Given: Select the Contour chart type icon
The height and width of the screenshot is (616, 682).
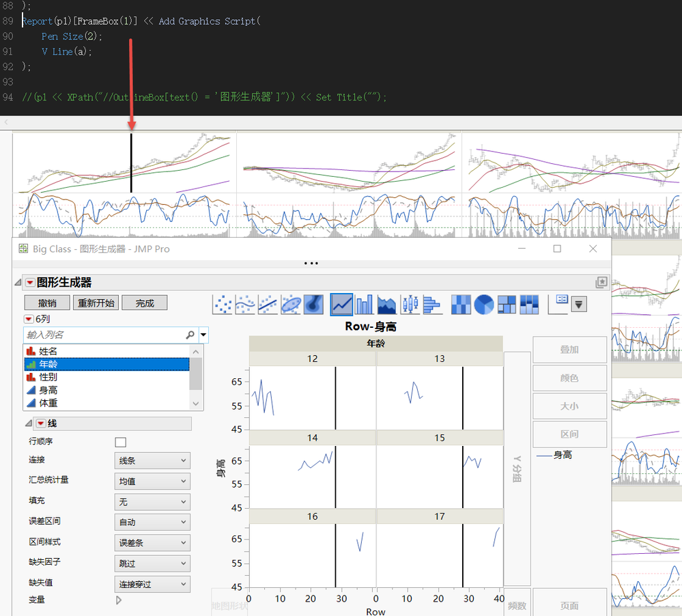Looking at the screenshot, I should click(313, 304).
